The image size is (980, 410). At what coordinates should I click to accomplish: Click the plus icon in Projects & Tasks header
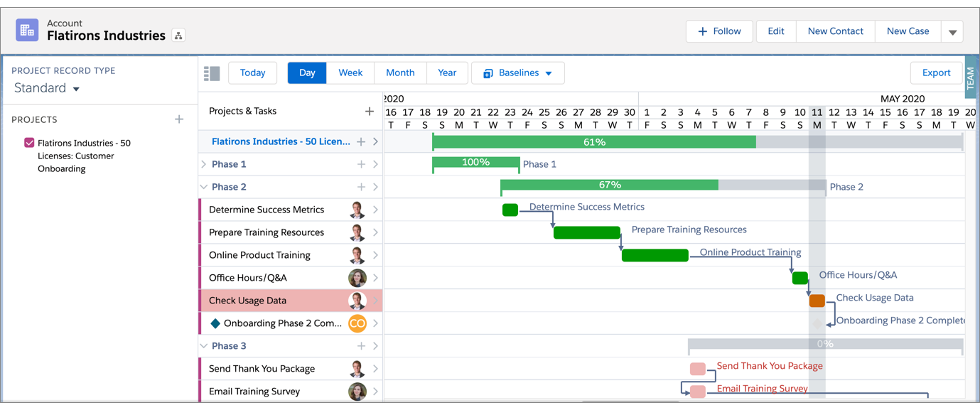[x=369, y=111]
